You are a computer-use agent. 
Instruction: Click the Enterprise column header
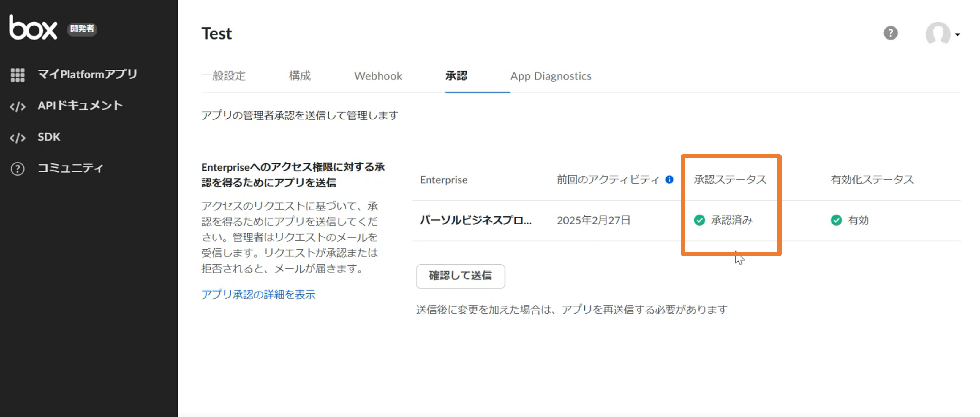(444, 180)
